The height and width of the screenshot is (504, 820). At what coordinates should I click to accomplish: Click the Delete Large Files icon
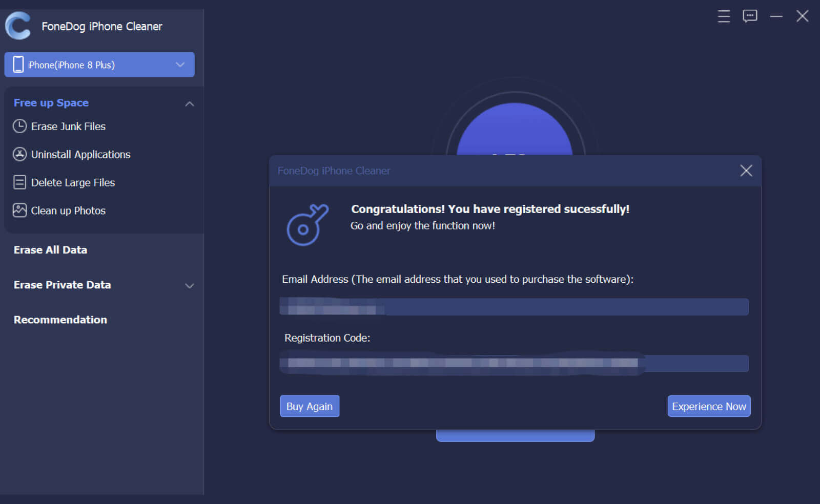point(19,182)
